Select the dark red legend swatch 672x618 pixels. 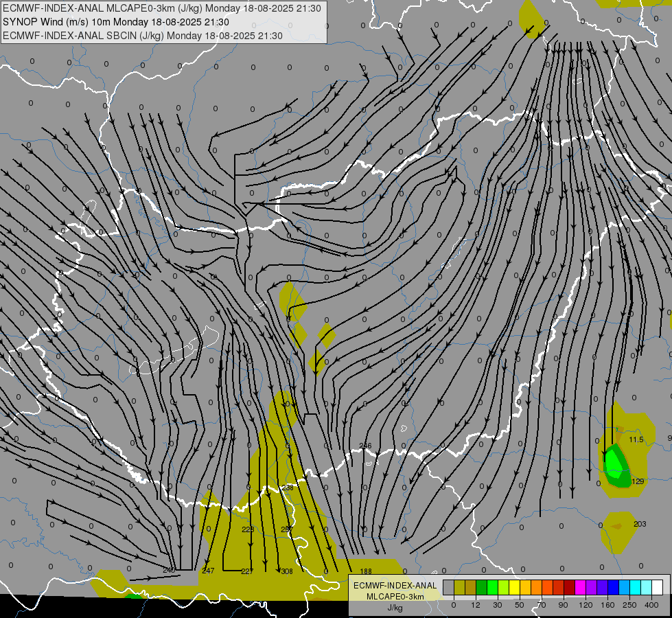coord(570,587)
